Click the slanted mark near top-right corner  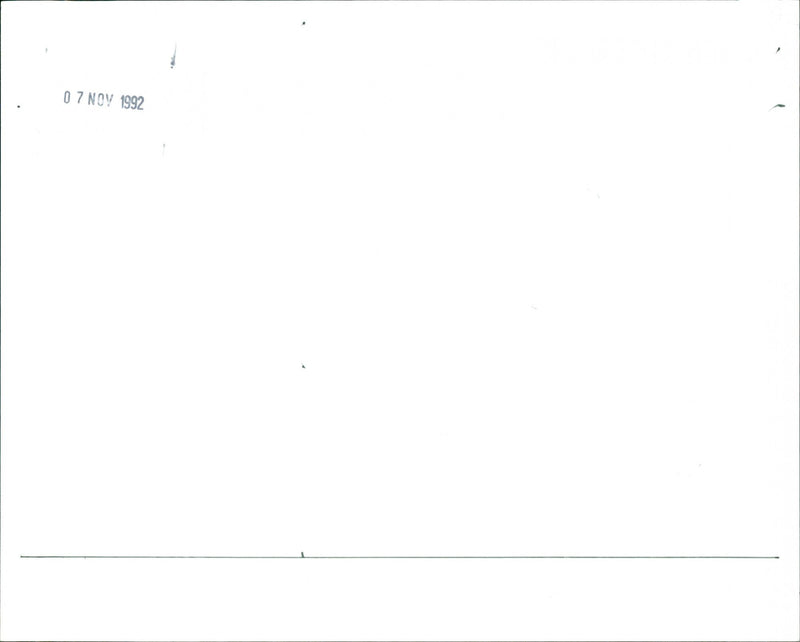point(778,50)
